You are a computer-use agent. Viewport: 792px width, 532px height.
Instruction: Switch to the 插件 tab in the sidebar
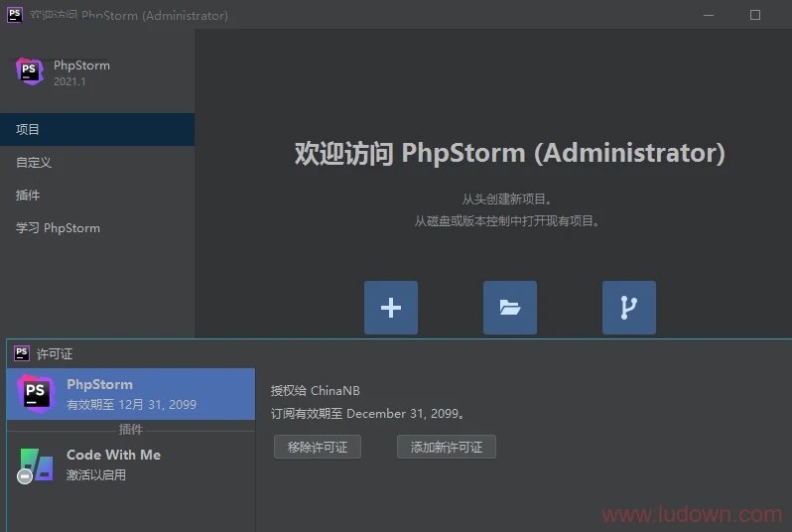[97, 195]
